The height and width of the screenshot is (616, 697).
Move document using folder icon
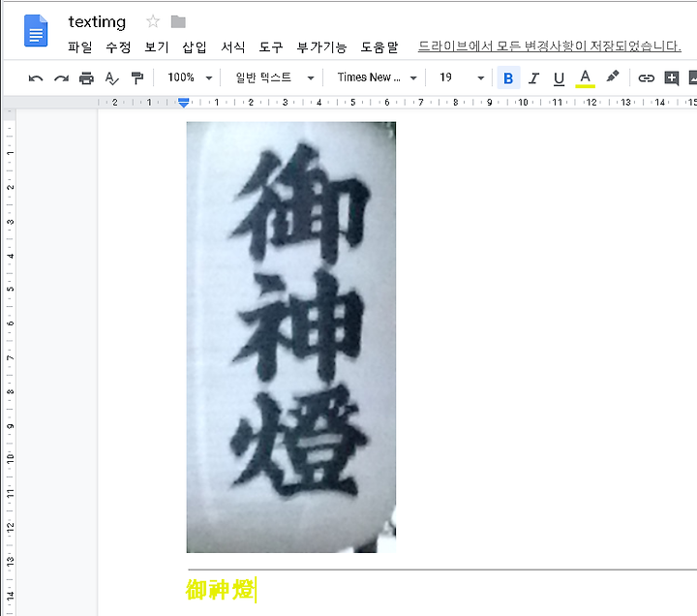click(x=178, y=21)
